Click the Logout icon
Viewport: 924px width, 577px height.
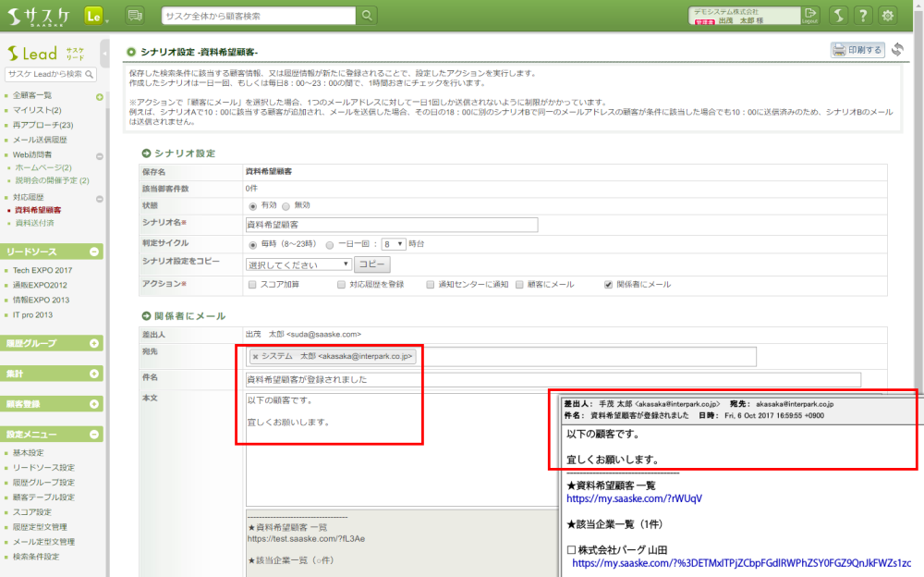[x=811, y=15]
